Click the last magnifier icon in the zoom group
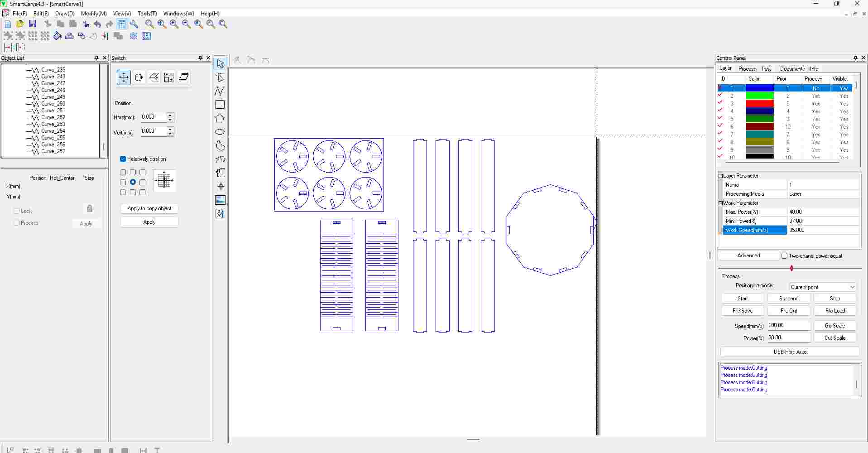This screenshot has width=868, height=453. [x=223, y=24]
